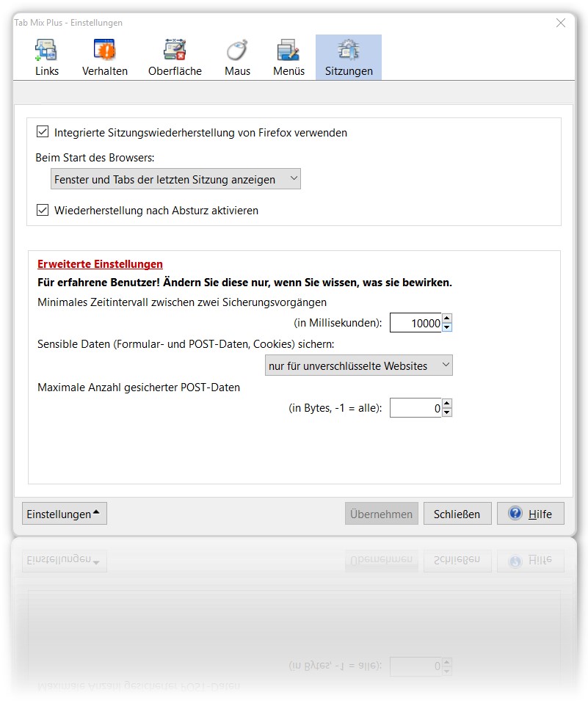The width and height of the screenshot is (588, 706).
Task: Switch to the Oberfläche tab label
Action: (175, 71)
